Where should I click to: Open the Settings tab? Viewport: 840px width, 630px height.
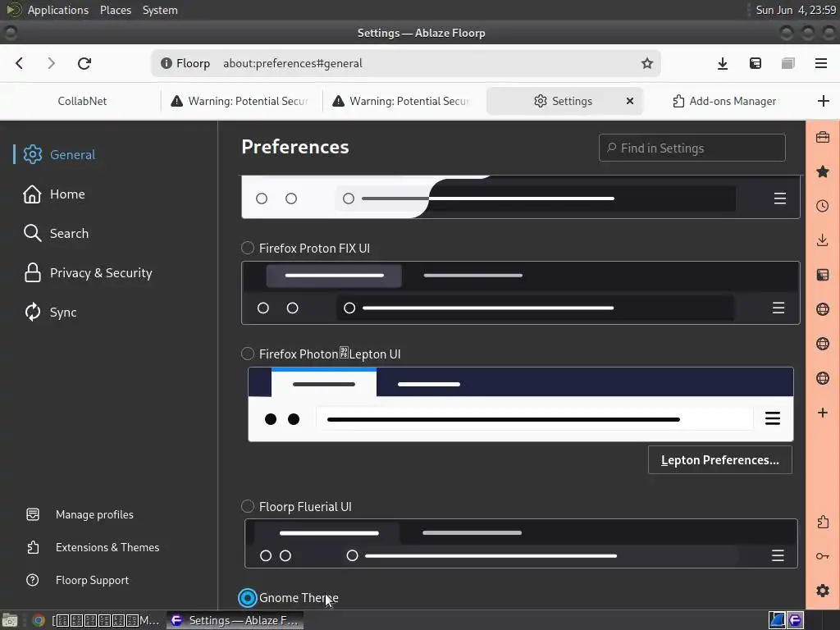(564, 101)
